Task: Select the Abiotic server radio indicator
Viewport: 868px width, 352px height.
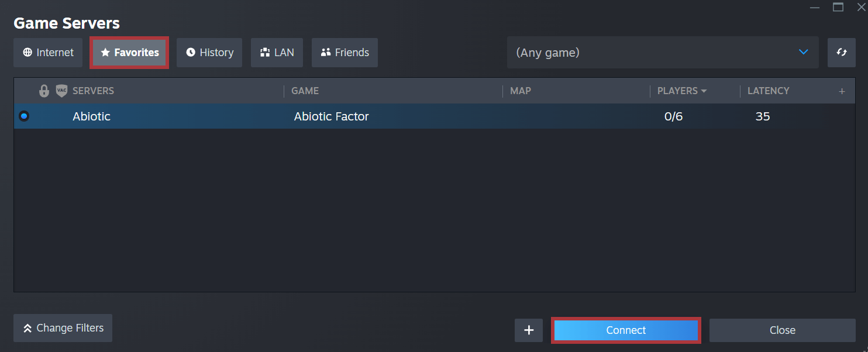Action: click(x=23, y=116)
